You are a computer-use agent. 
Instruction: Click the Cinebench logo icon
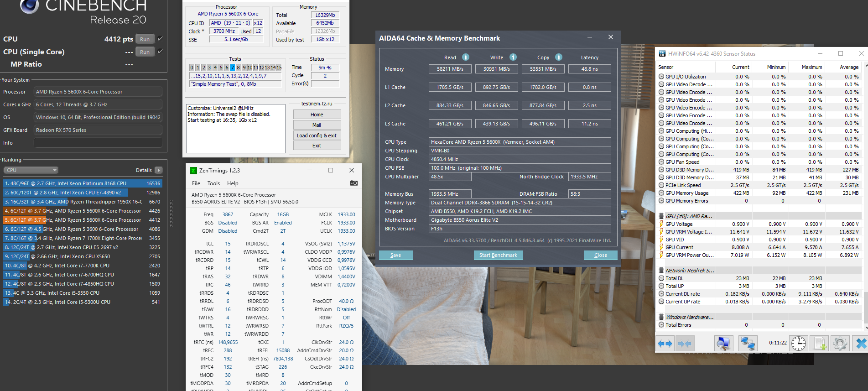[29, 6]
